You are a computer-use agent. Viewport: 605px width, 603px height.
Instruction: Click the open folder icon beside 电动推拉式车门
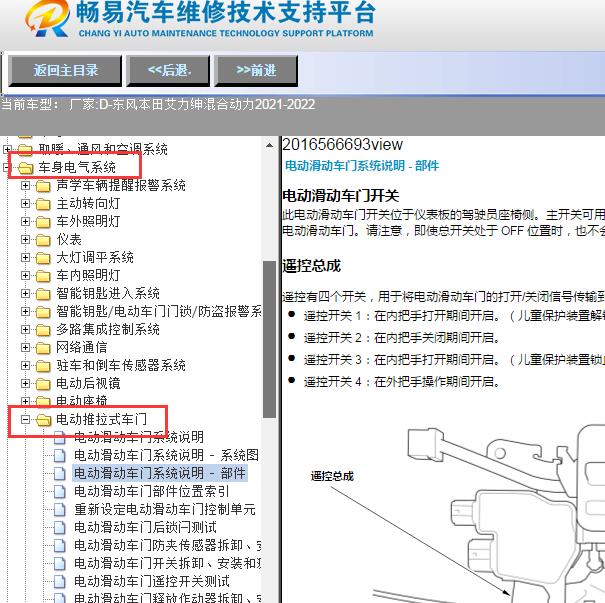point(44,420)
